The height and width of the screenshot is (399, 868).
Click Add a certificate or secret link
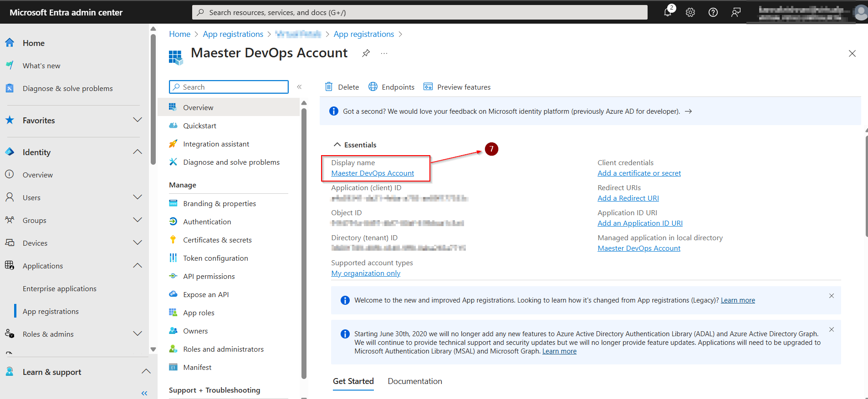point(639,173)
